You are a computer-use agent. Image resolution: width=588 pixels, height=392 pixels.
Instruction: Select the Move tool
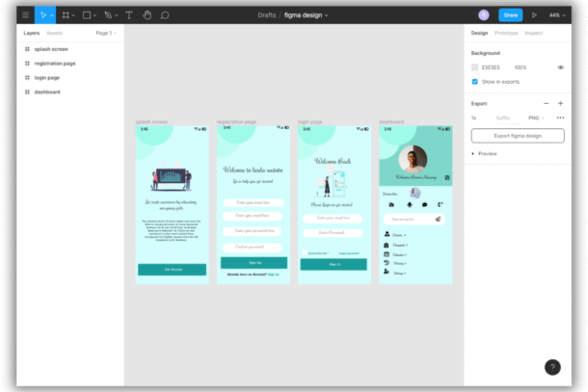[42, 15]
